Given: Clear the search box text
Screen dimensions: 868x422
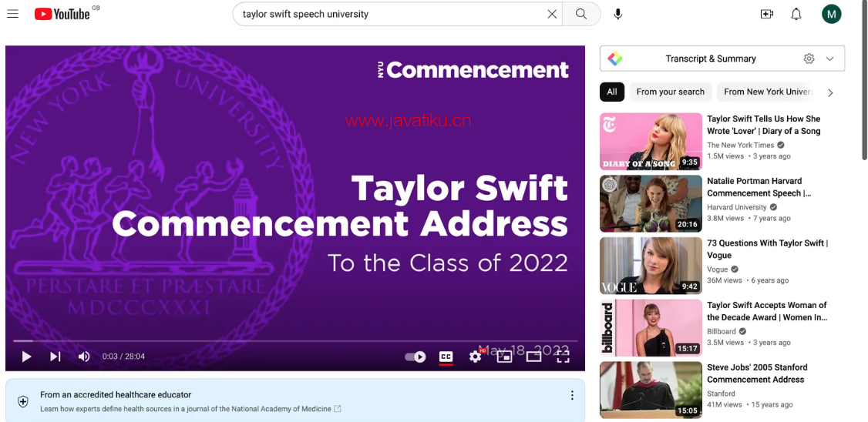Looking at the screenshot, I should point(552,14).
